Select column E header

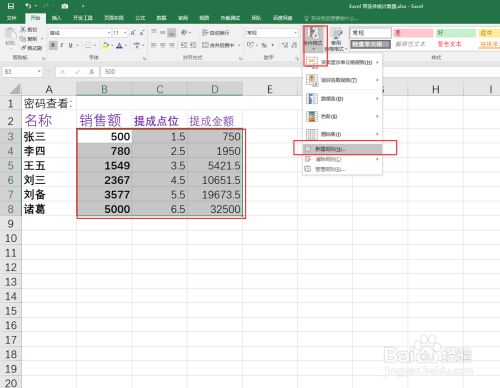pyautogui.click(x=270, y=89)
